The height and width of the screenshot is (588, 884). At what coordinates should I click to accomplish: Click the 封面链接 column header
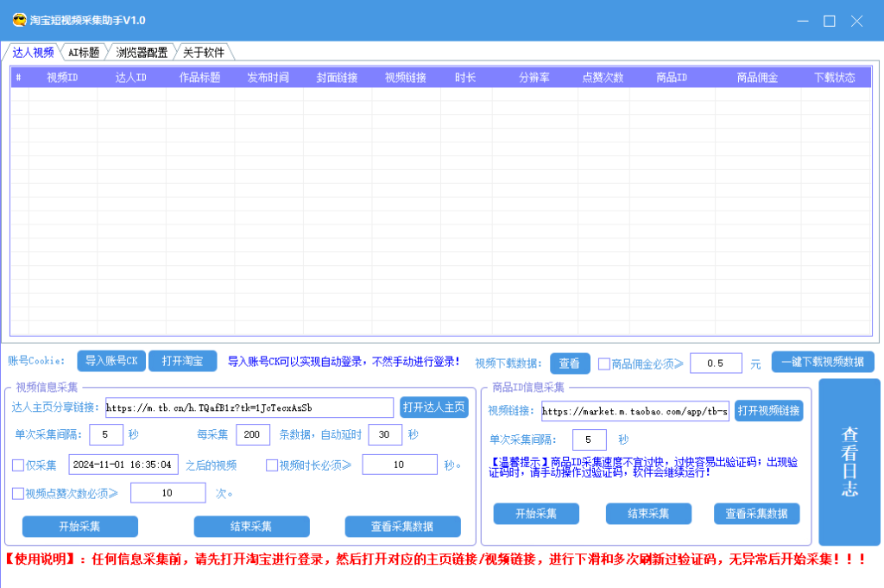(338, 77)
